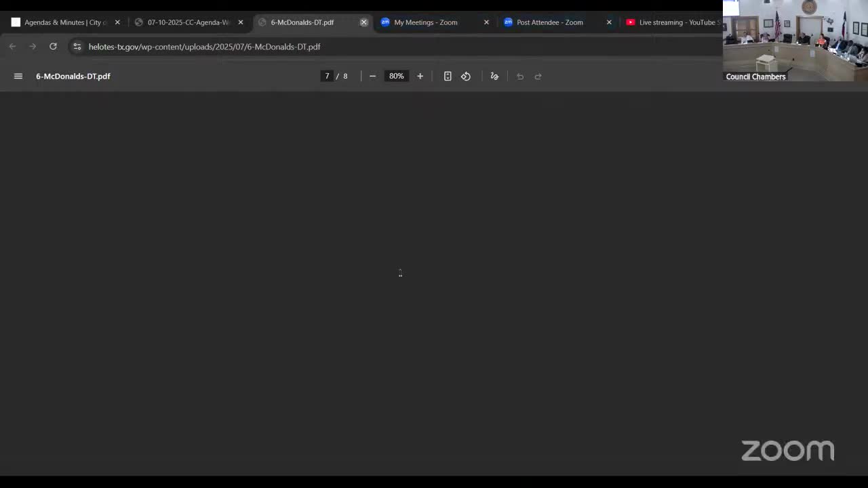Redo the annotation
This screenshot has width=868, height=488.
click(538, 77)
